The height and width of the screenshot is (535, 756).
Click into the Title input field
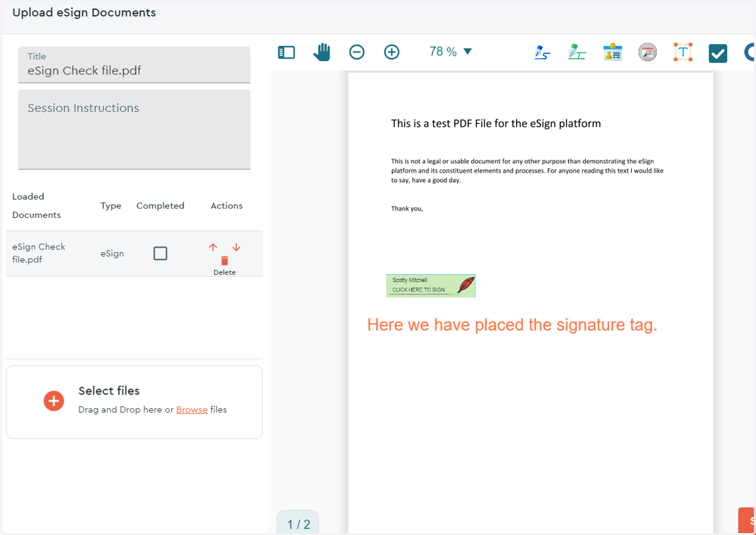[x=134, y=64]
